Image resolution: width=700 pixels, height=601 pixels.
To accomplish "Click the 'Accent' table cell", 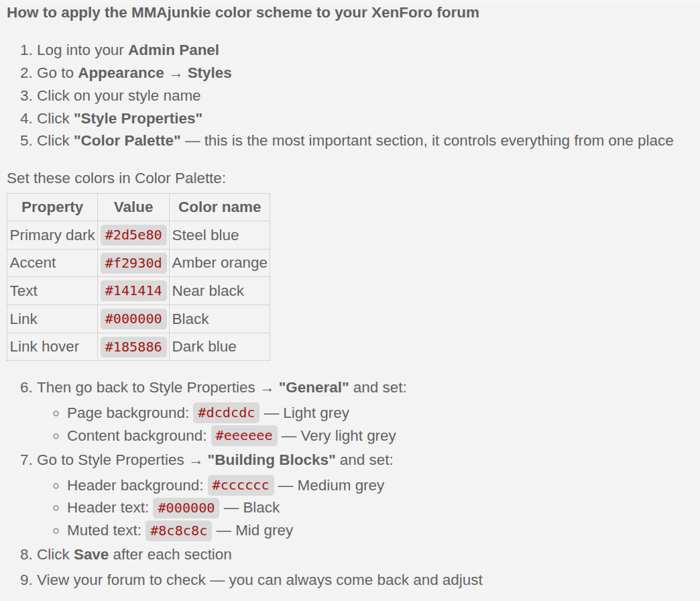I will (52, 263).
